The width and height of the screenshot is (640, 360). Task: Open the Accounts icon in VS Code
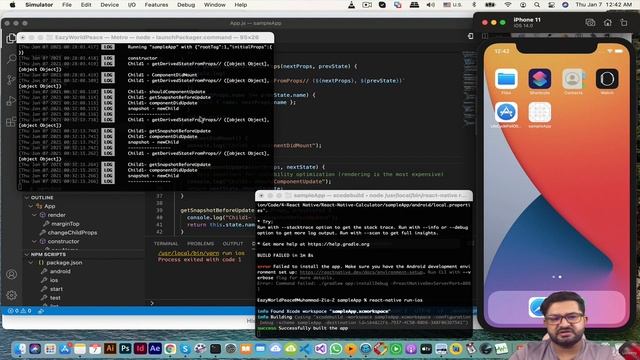tap(11, 274)
